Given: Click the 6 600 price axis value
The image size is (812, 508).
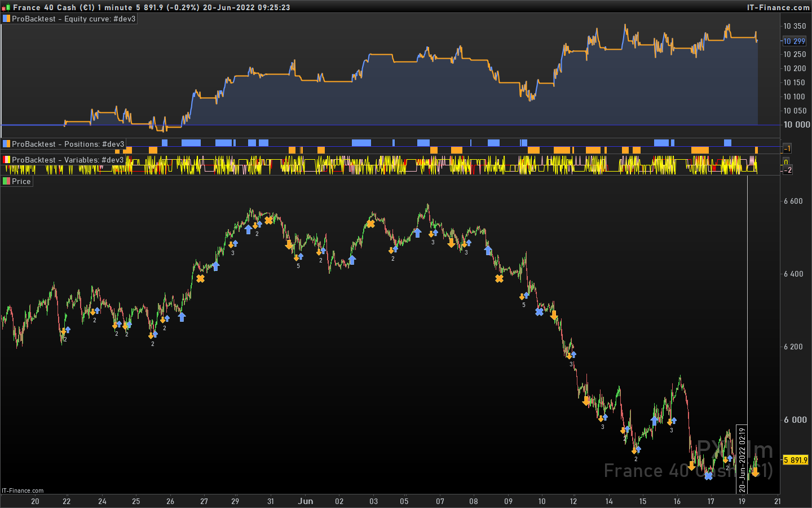Looking at the screenshot, I should point(793,201).
